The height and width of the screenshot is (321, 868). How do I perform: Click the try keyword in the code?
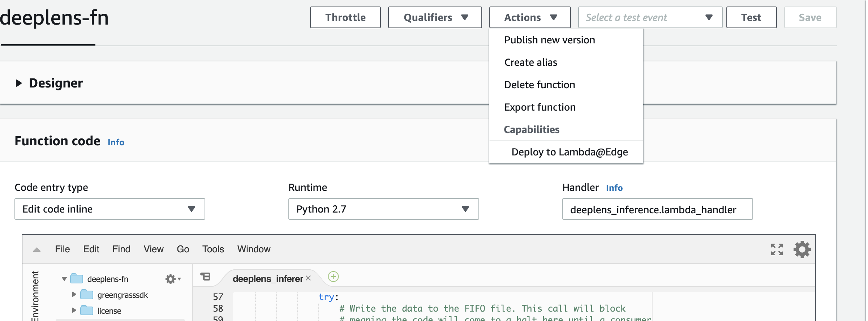click(326, 297)
